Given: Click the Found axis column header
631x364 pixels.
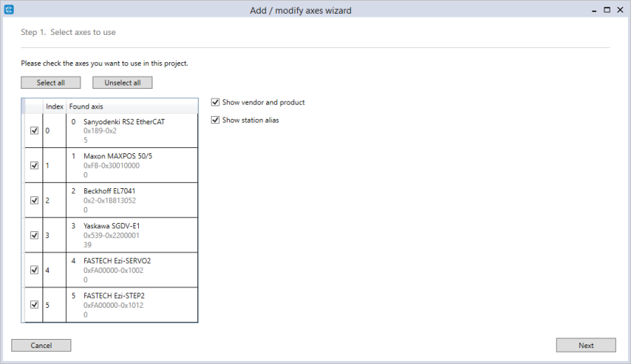Looking at the screenshot, I should coord(132,106).
